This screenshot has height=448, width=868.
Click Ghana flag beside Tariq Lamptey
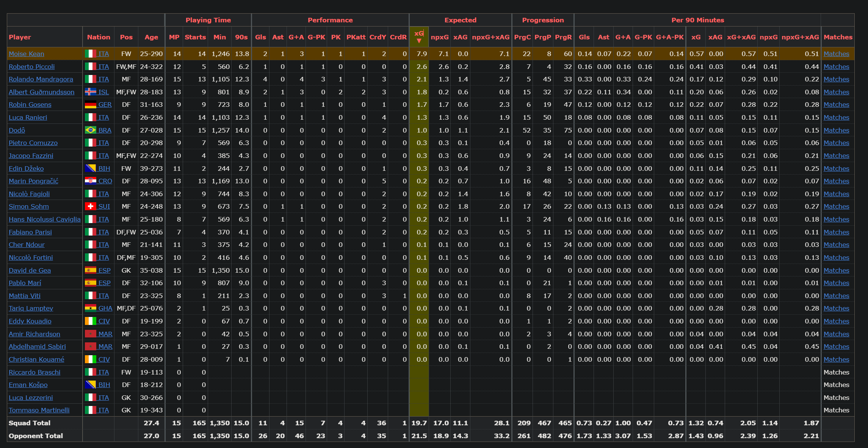[90, 308]
